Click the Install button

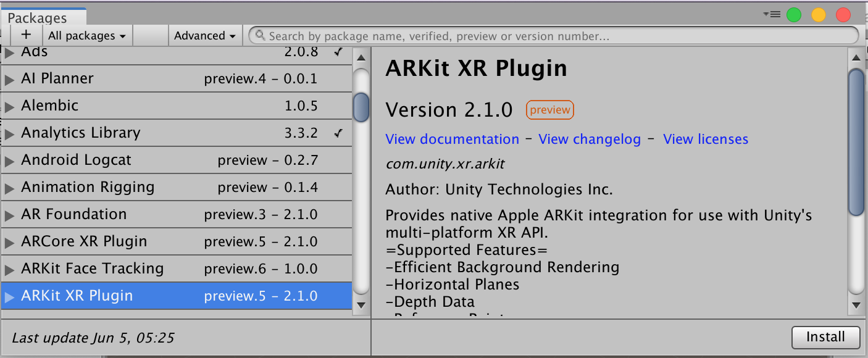point(825,337)
